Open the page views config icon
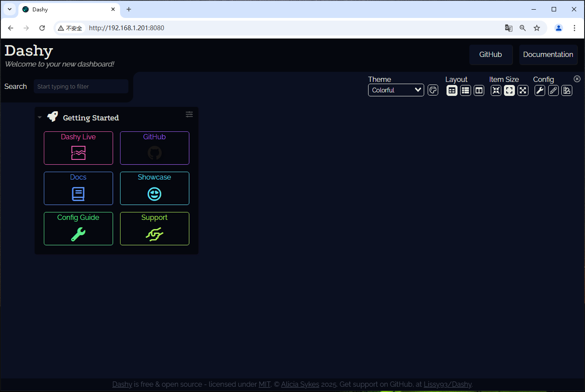This screenshot has height=392, width=585. (x=567, y=90)
